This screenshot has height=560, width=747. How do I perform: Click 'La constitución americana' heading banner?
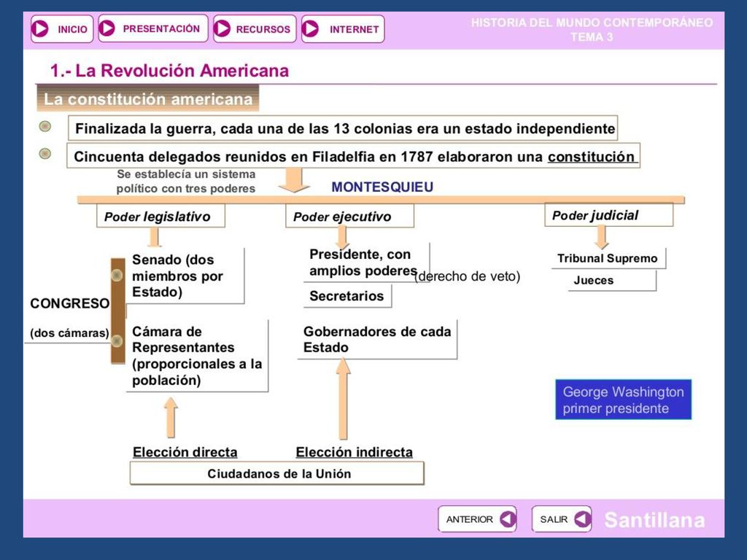(x=148, y=98)
